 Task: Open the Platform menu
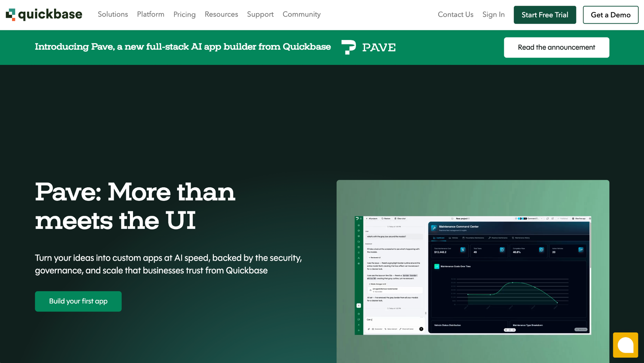(x=151, y=15)
